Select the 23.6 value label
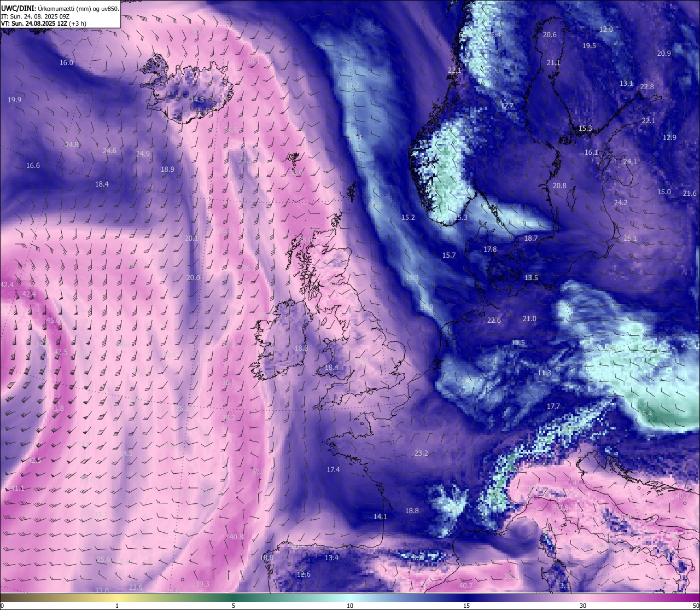The width and height of the screenshot is (700, 610). (136, 588)
